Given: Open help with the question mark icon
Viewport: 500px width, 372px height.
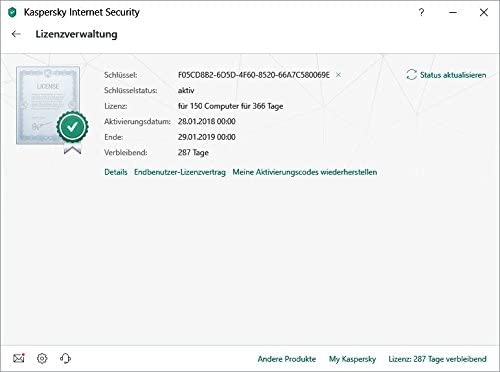Looking at the screenshot, I should (x=421, y=13).
